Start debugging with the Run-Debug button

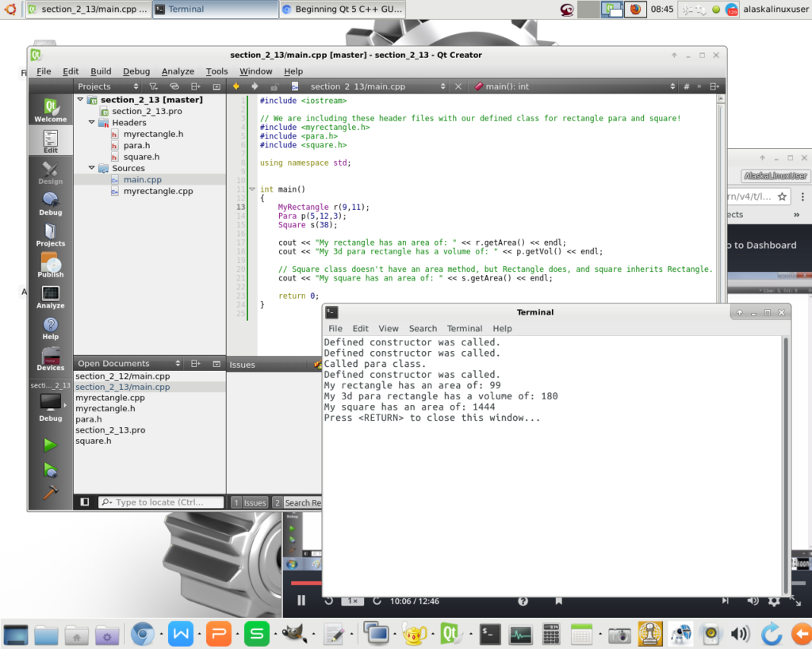pos(50,469)
